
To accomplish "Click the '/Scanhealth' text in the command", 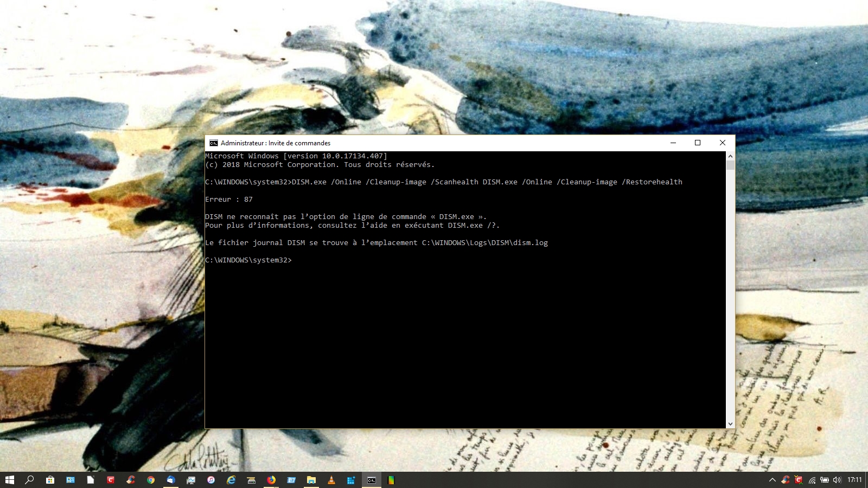I will click(x=455, y=182).
